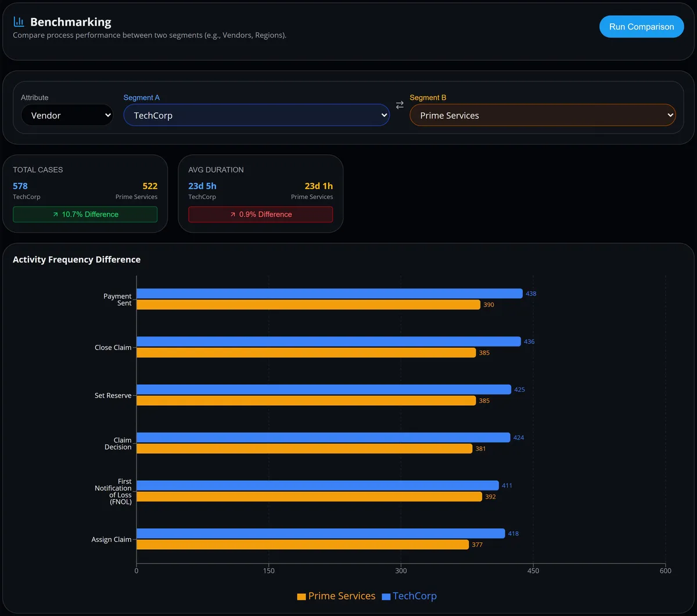
Task: Click the Claim Decision axis label
Action: pyautogui.click(x=118, y=444)
